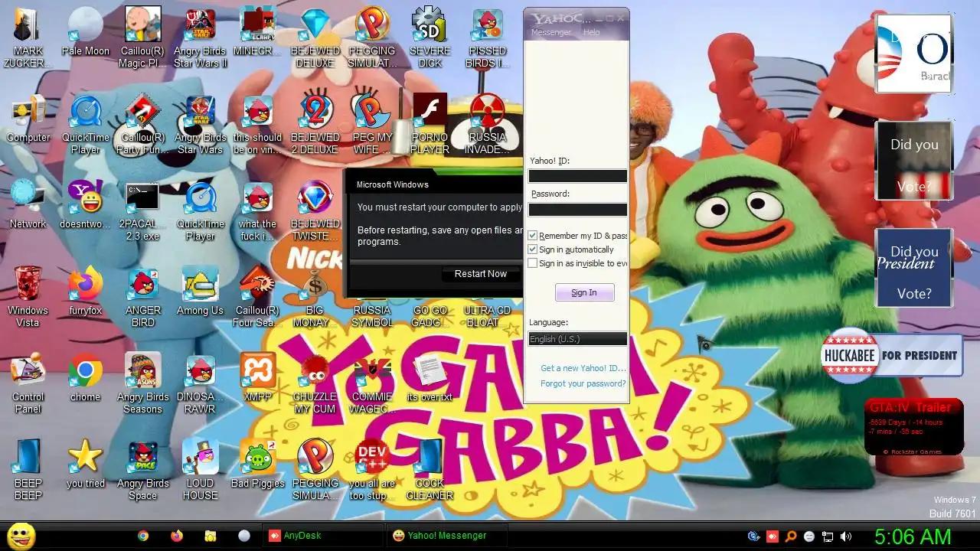
Task: Launch the chome desktop shortcut
Action: pyautogui.click(x=86, y=379)
